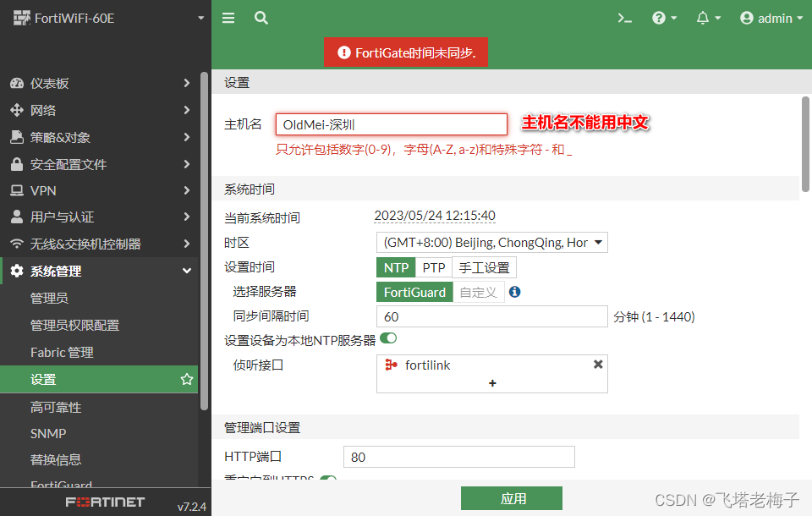Click the lock icon beside 安全配置文件
Viewport: 812px width, 516px height.
17,164
